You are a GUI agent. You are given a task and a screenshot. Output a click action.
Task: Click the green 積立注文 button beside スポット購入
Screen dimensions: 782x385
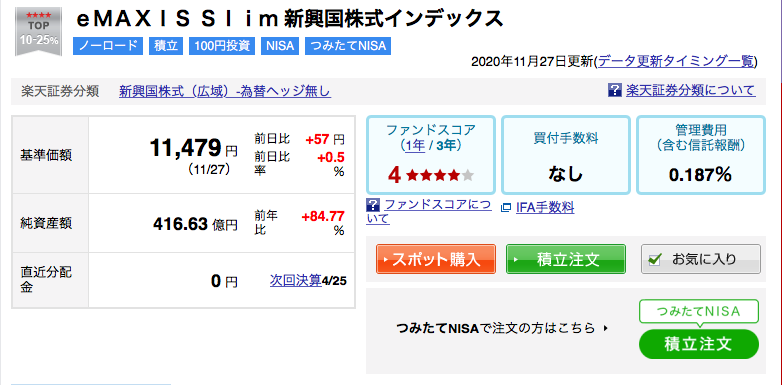tap(566, 259)
